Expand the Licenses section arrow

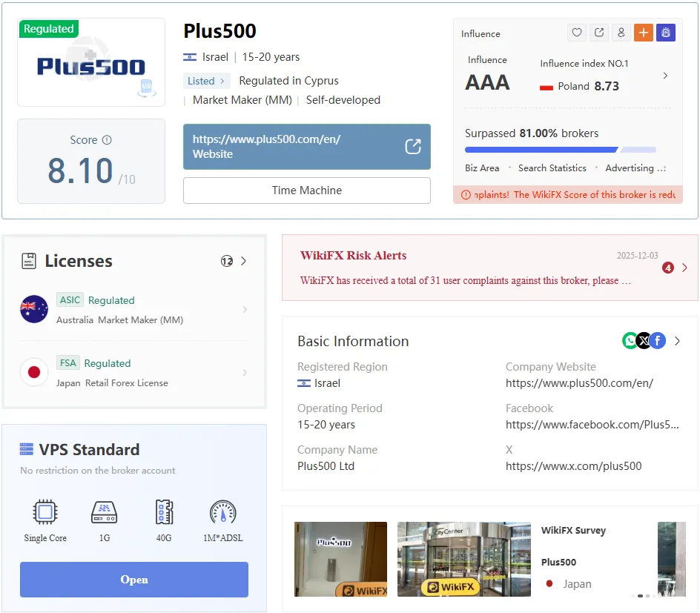point(244,261)
